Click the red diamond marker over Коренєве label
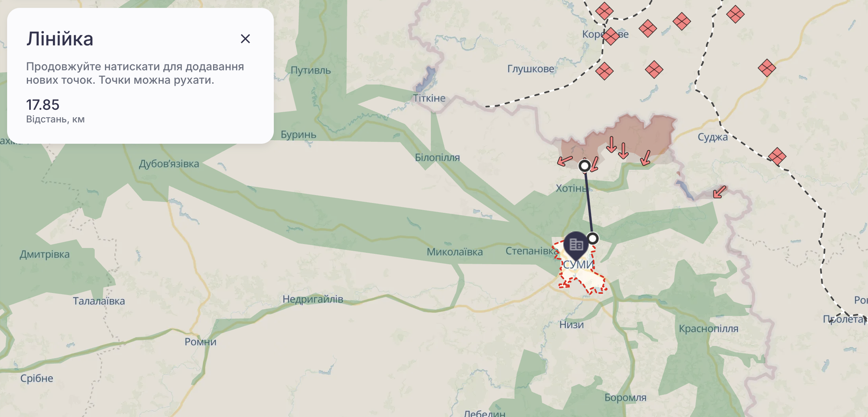Viewport: 868px width, 417px height. 611,36
